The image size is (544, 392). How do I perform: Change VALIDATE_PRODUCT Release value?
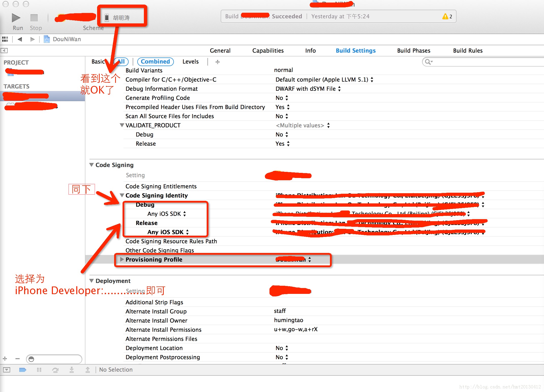coord(283,144)
